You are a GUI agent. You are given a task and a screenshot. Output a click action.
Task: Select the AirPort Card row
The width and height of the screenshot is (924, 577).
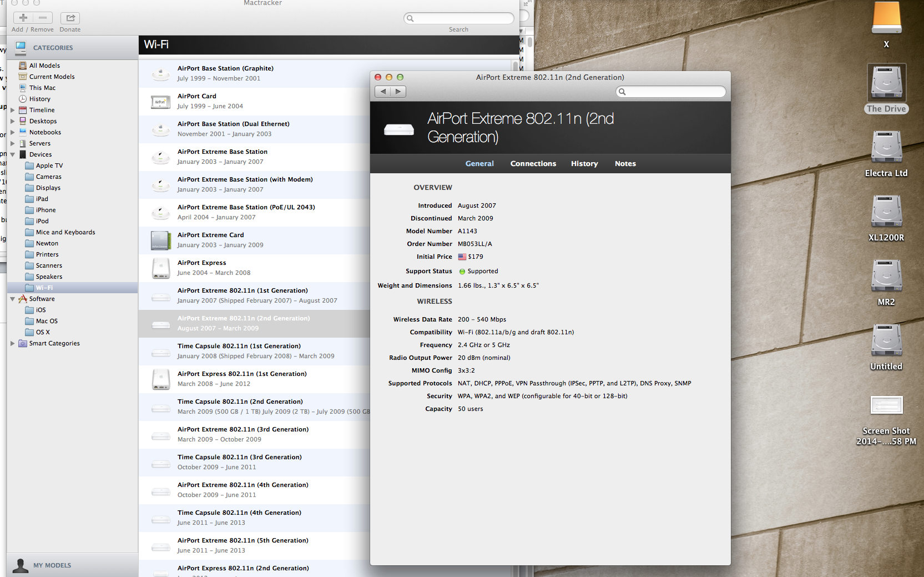[x=254, y=102]
